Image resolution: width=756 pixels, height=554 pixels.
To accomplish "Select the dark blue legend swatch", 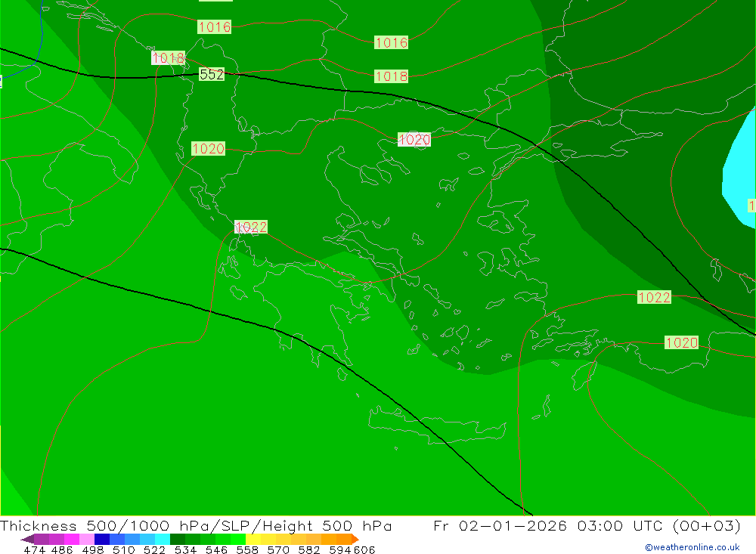I will coord(102,539).
